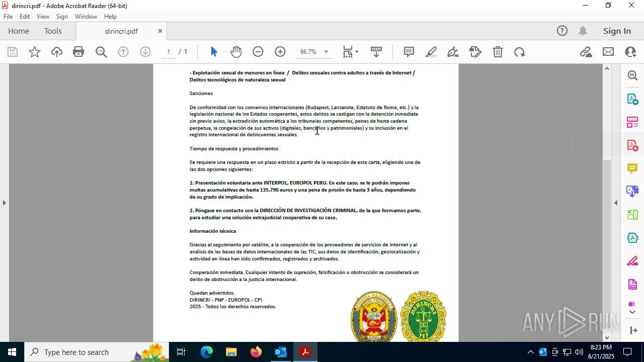This screenshot has height=362, width=644.
Task: Switch to the Home tab
Action: coord(19,31)
